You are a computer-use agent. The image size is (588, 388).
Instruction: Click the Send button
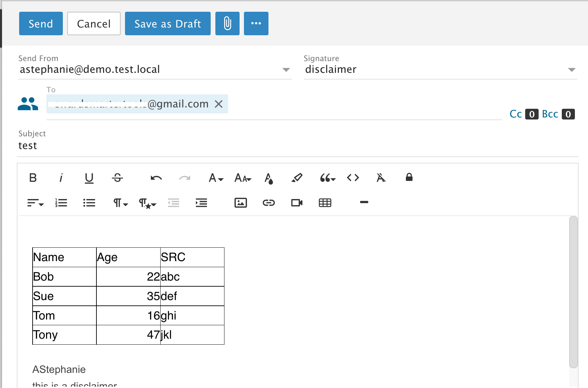(41, 23)
